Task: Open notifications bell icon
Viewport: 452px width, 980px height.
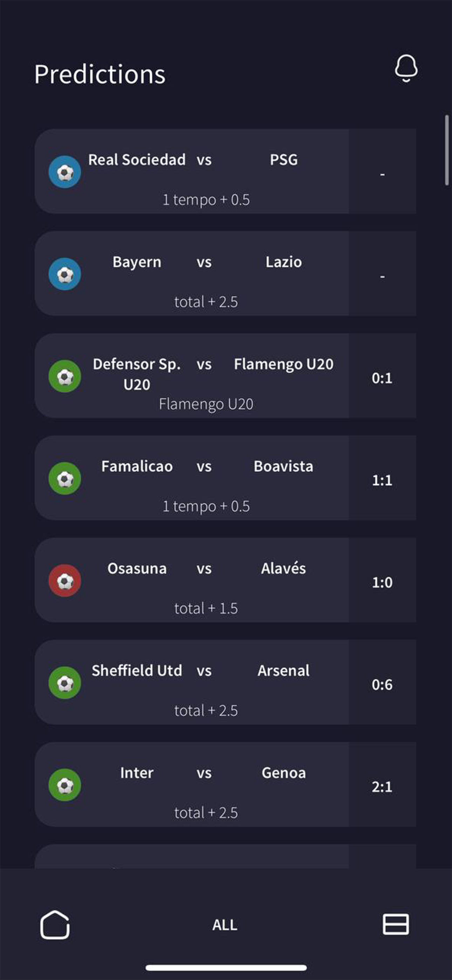Action: (x=406, y=68)
